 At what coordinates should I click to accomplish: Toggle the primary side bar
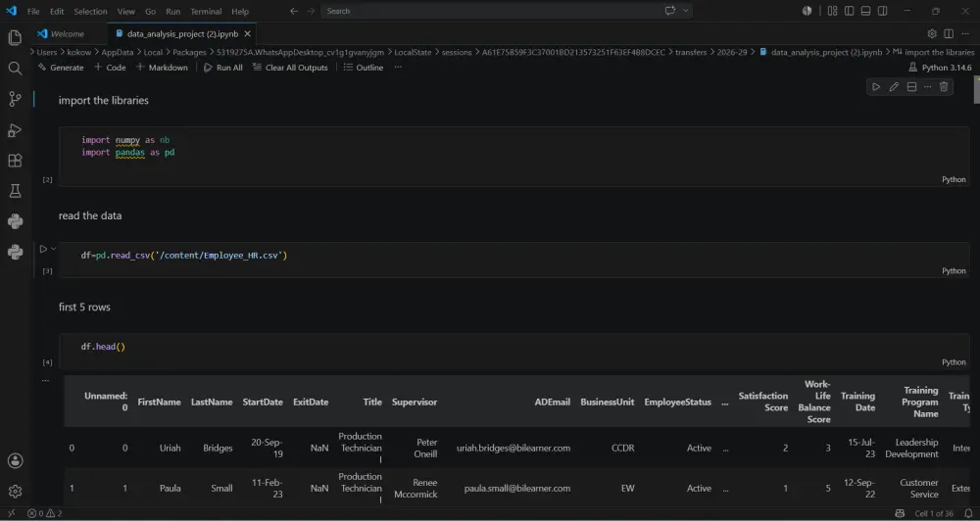pos(849,11)
